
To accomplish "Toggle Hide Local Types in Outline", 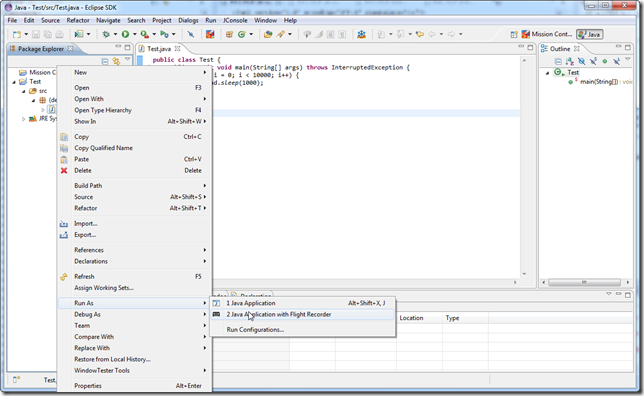I will click(x=616, y=61).
